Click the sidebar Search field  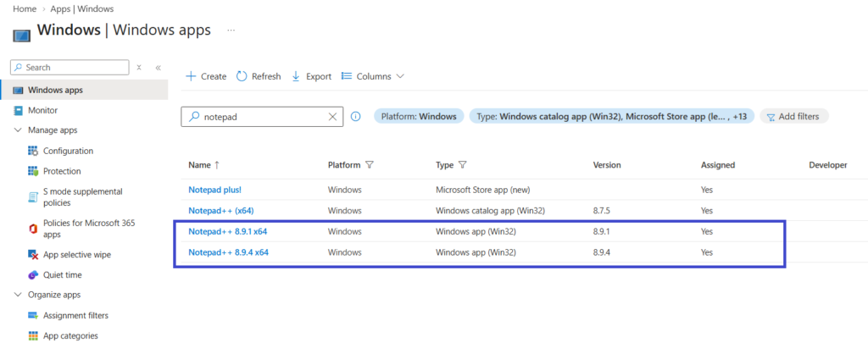click(70, 68)
